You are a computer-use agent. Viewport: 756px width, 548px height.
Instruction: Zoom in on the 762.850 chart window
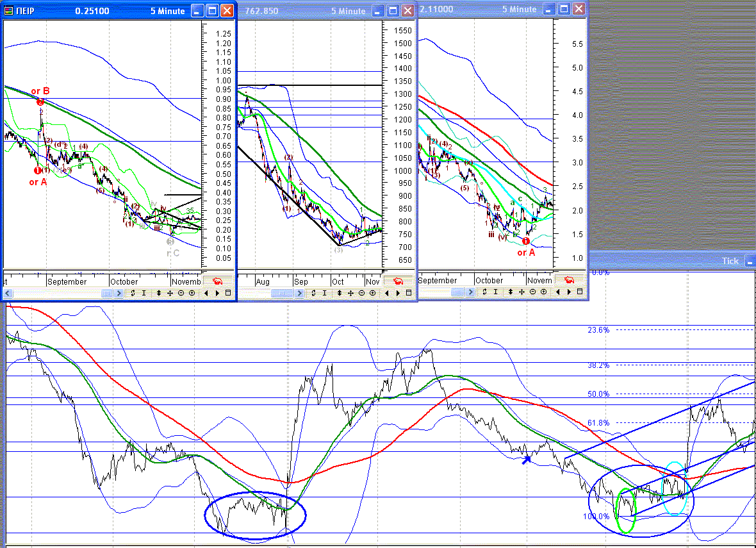click(x=373, y=293)
